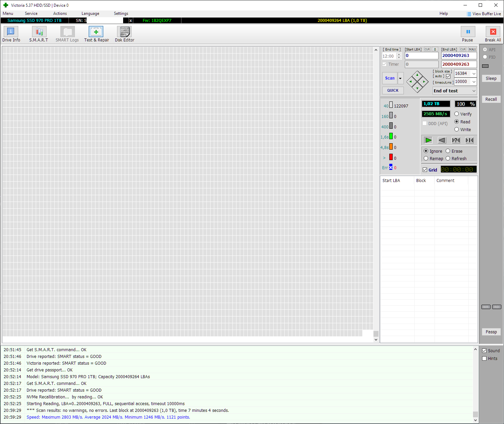
Task: Click the 0 reset button for Start LBA
Action: pos(435,49)
